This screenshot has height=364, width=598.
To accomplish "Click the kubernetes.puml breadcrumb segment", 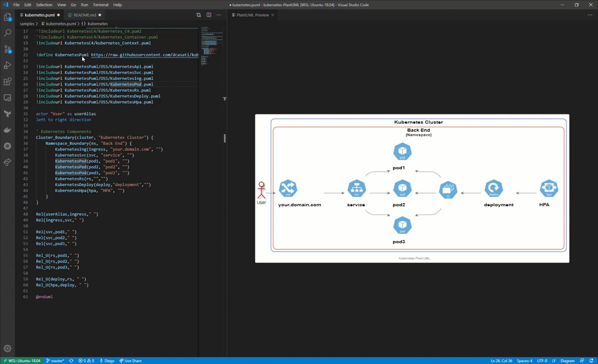I will (61, 24).
